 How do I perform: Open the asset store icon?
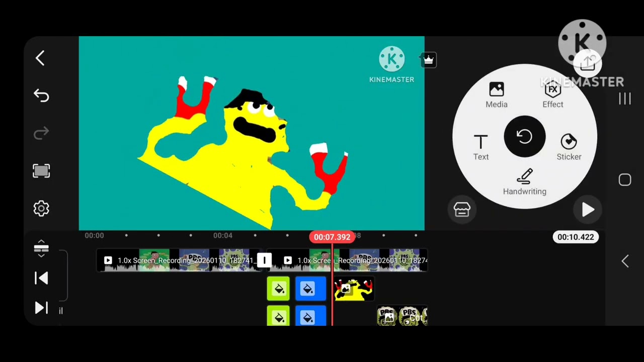[462, 210]
